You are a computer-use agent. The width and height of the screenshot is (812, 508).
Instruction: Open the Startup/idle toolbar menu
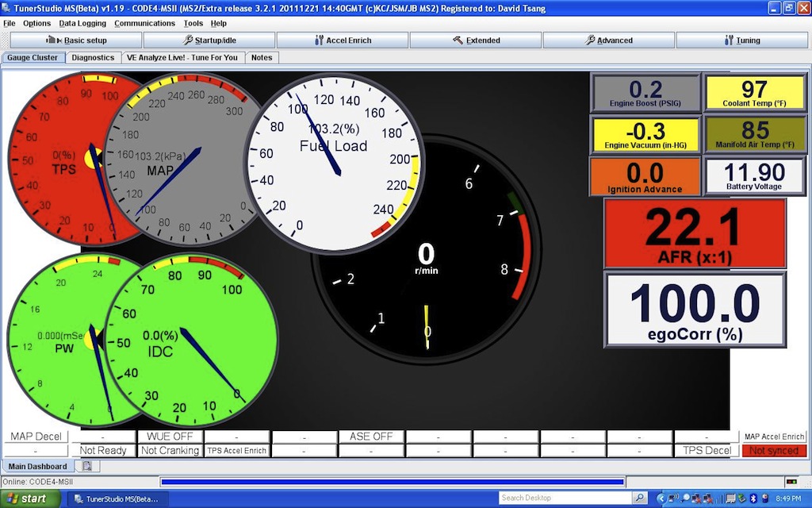[209, 40]
